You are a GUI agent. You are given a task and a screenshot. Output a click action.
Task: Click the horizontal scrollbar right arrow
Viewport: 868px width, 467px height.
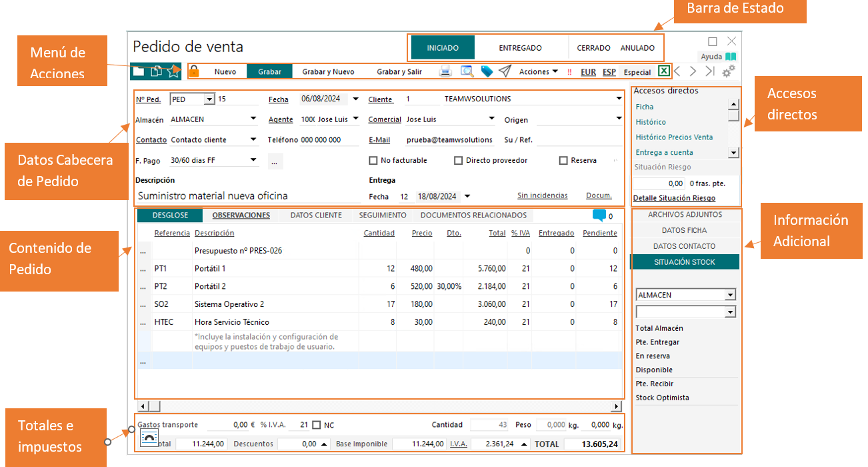616,406
